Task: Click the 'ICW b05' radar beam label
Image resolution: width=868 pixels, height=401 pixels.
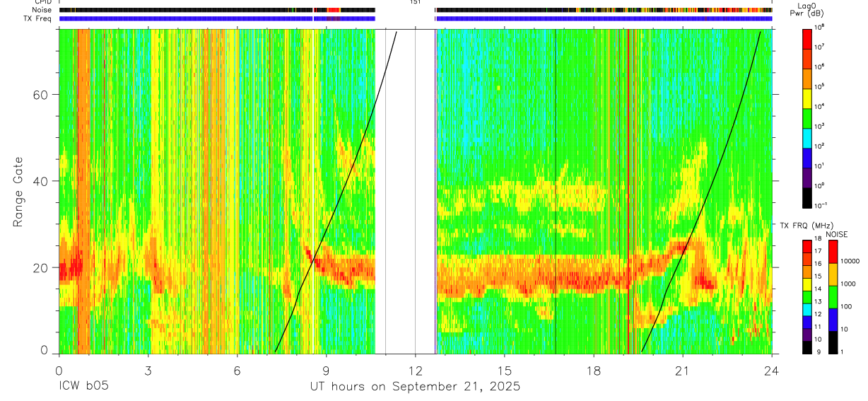Action: (84, 387)
